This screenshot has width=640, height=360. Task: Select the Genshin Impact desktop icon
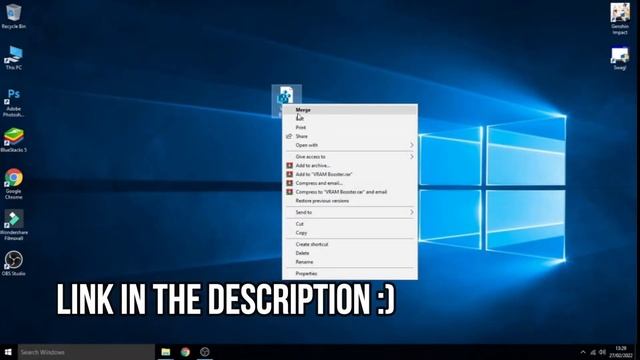[x=620, y=18]
